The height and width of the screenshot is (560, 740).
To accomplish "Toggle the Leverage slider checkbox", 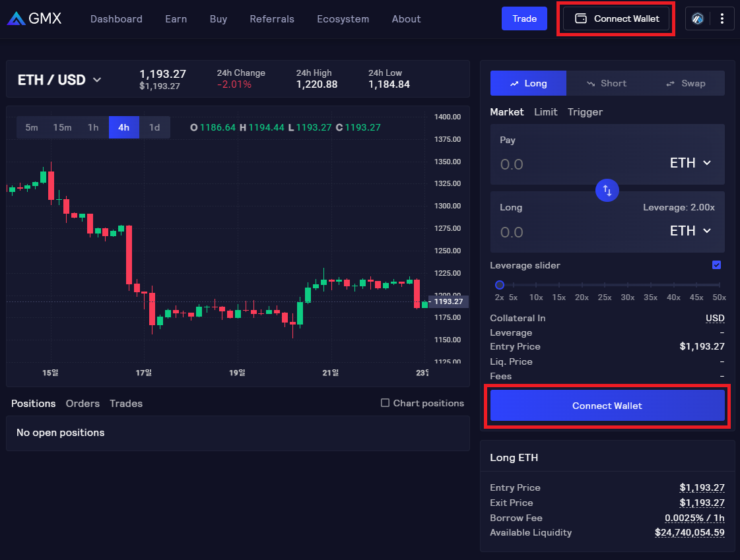I will pyautogui.click(x=716, y=265).
